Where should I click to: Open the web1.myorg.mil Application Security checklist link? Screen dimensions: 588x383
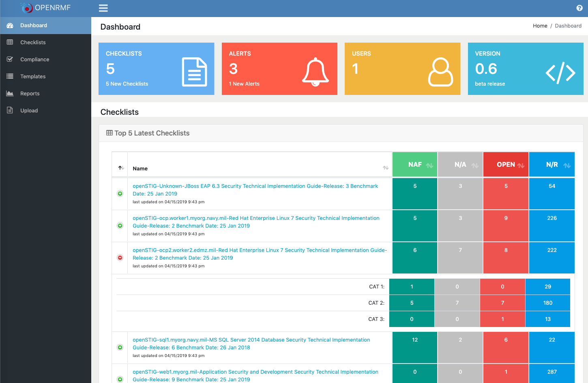click(x=255, y=376)
